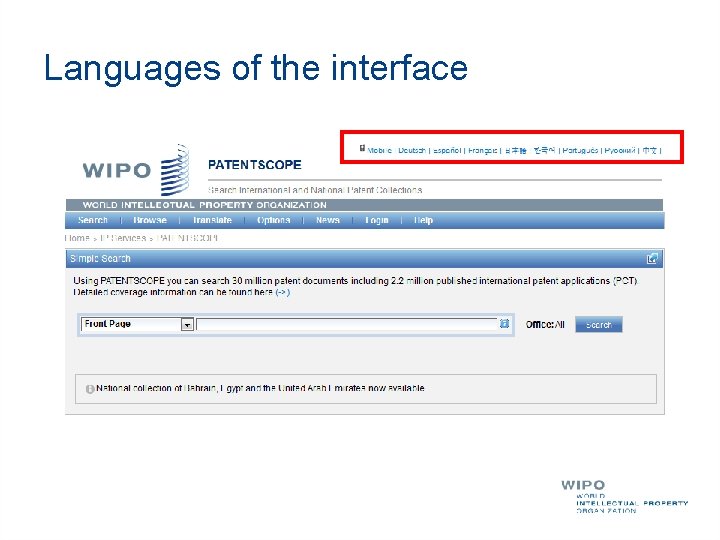
Task: Open the Mobile version link
Action: point(379,150)
